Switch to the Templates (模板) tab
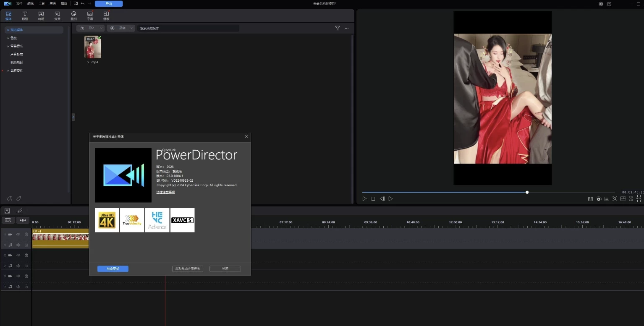 tap(106, 15)
